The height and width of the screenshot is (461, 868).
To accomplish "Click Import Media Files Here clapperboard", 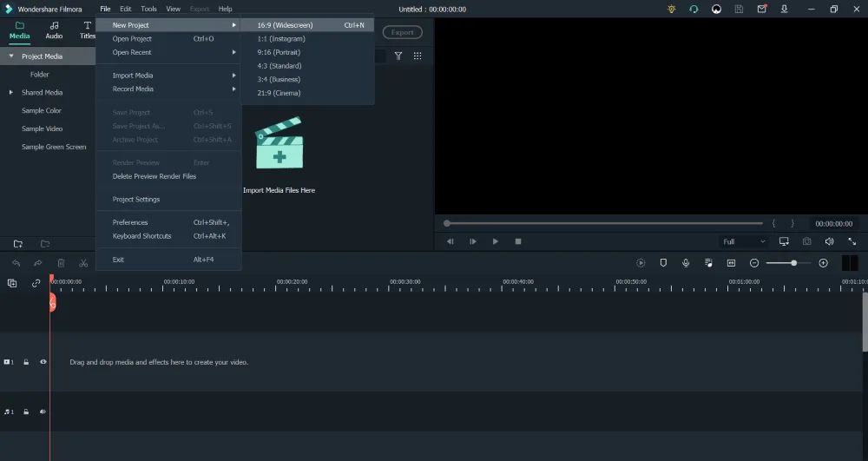I will click(279, 142).
